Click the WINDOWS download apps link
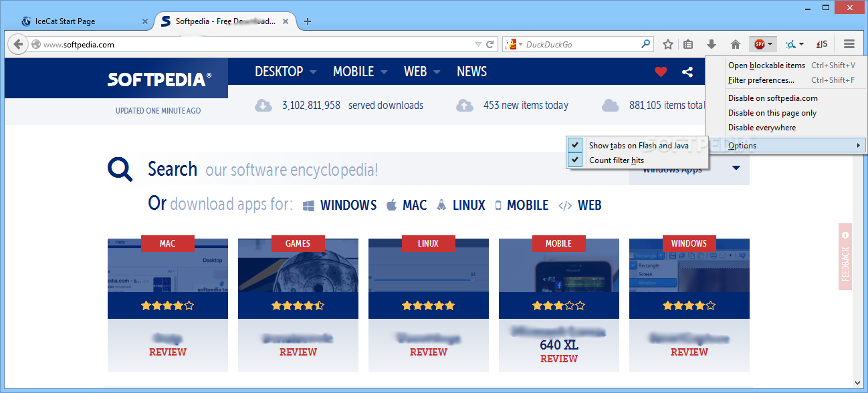Viewport: 868px width, 393px height. [340, 205]
